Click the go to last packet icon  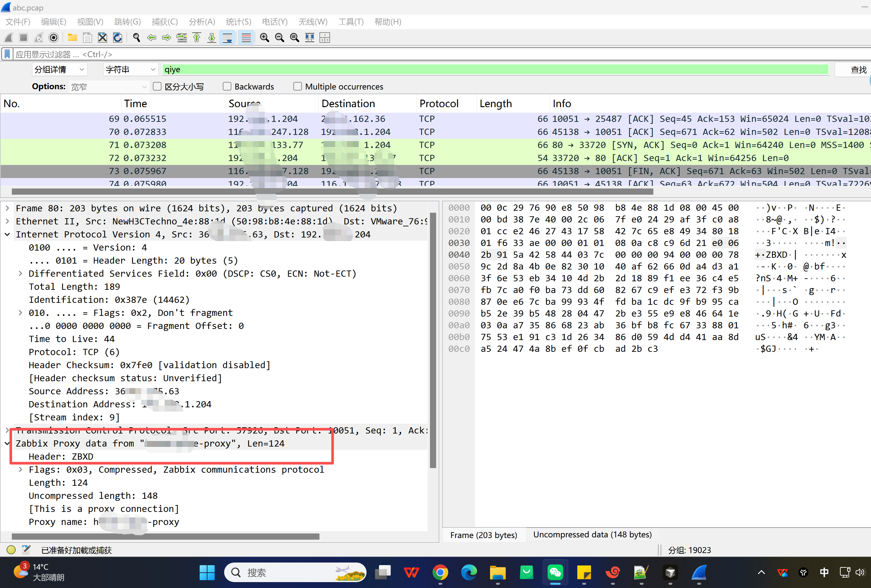[x=212, y=38]
